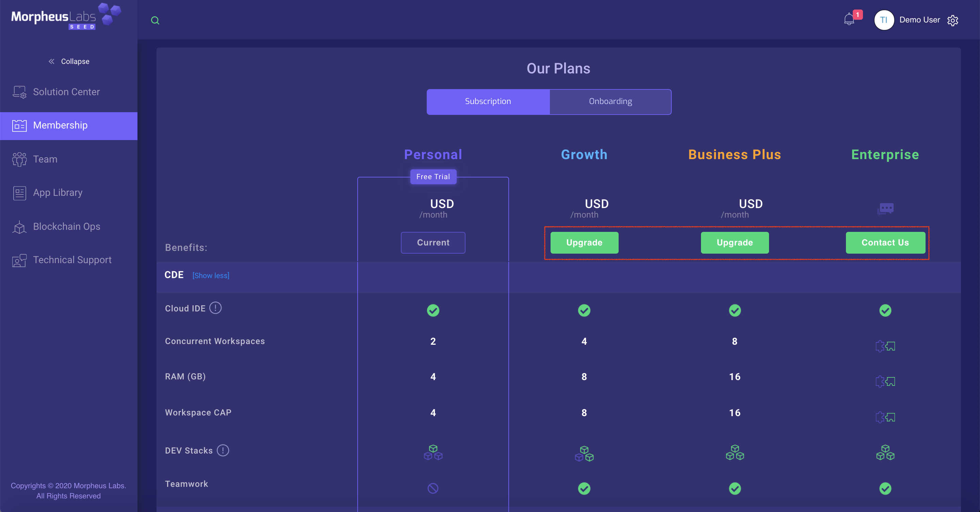Click the Solution Center sidebar icon
The image size is (980, 512).
click(x=19, y=92)
